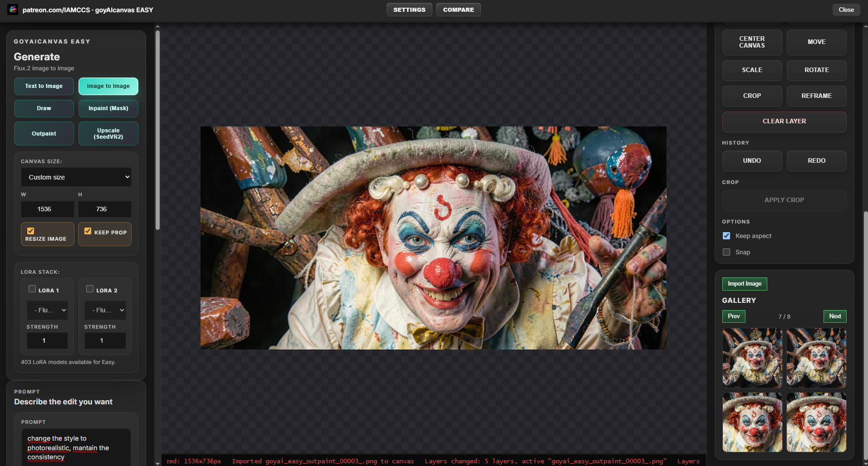Select the ROTATE tool
Image resolution: width=868 pixels, height=466 pixels.
(816, 70)
